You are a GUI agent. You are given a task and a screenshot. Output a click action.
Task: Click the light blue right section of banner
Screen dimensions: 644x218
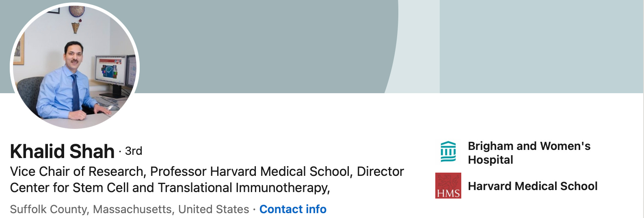point(540,45)
